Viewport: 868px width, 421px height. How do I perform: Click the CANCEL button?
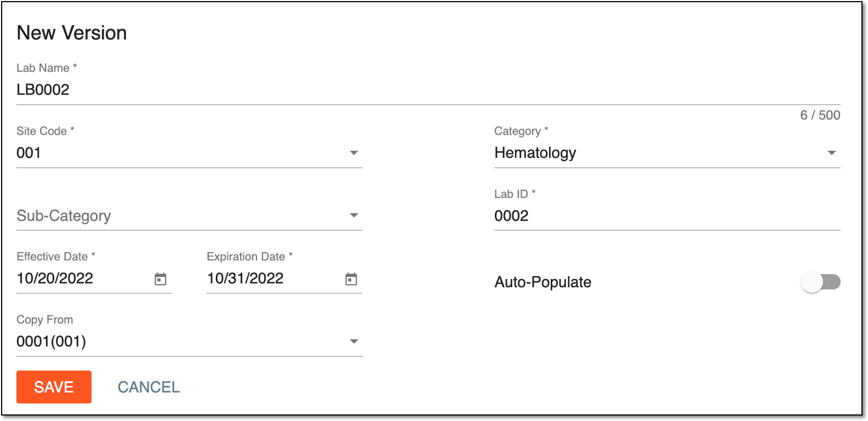click(149, 387)
